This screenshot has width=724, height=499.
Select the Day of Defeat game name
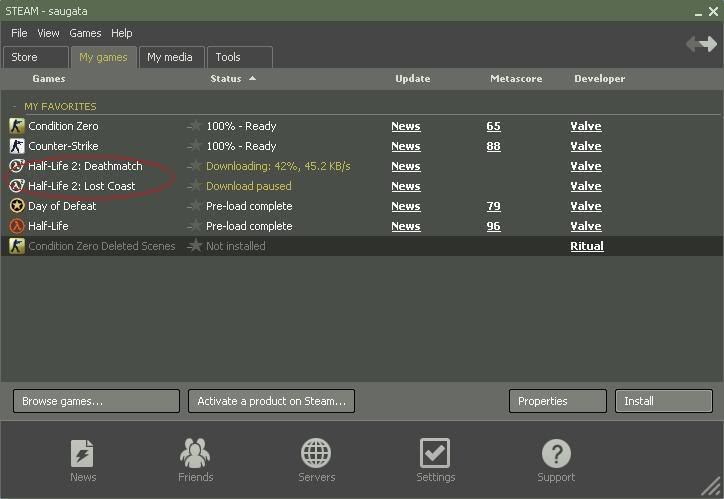(62, 206)
